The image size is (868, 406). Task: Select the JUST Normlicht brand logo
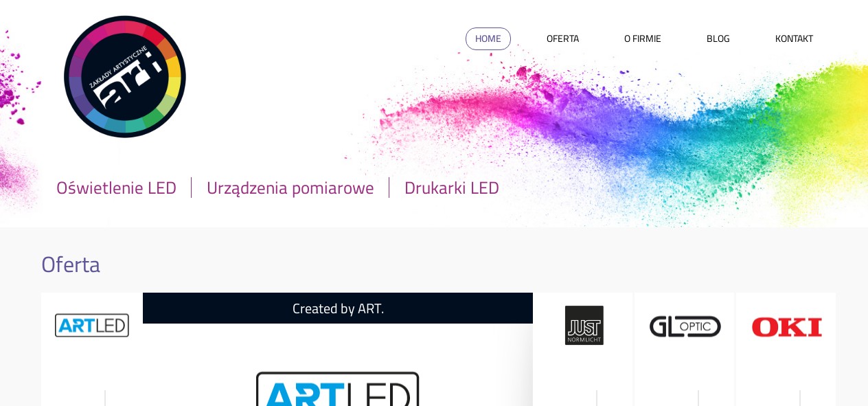[x=584, y=326]
